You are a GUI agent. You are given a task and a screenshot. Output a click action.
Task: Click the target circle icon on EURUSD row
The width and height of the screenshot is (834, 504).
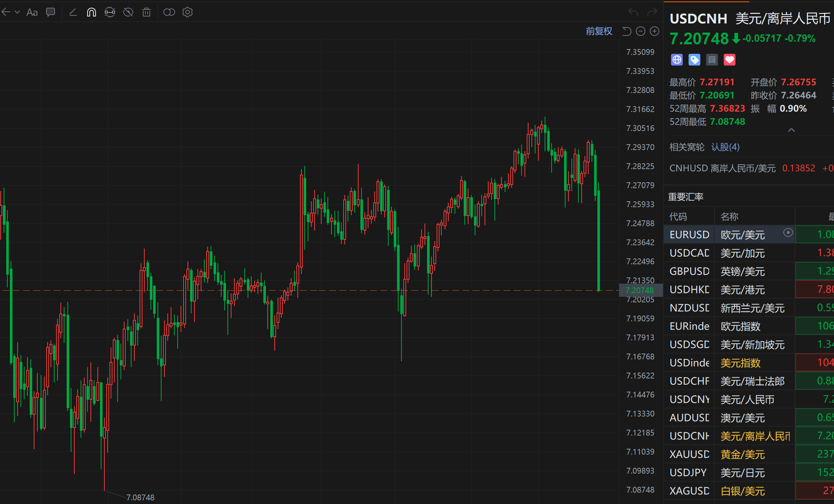(788, 233)
